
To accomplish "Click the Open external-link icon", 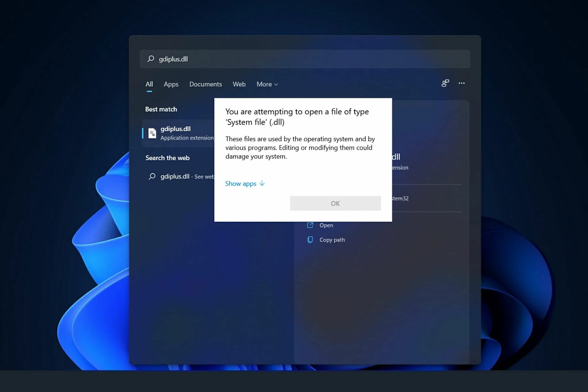I will coord(310,225).
